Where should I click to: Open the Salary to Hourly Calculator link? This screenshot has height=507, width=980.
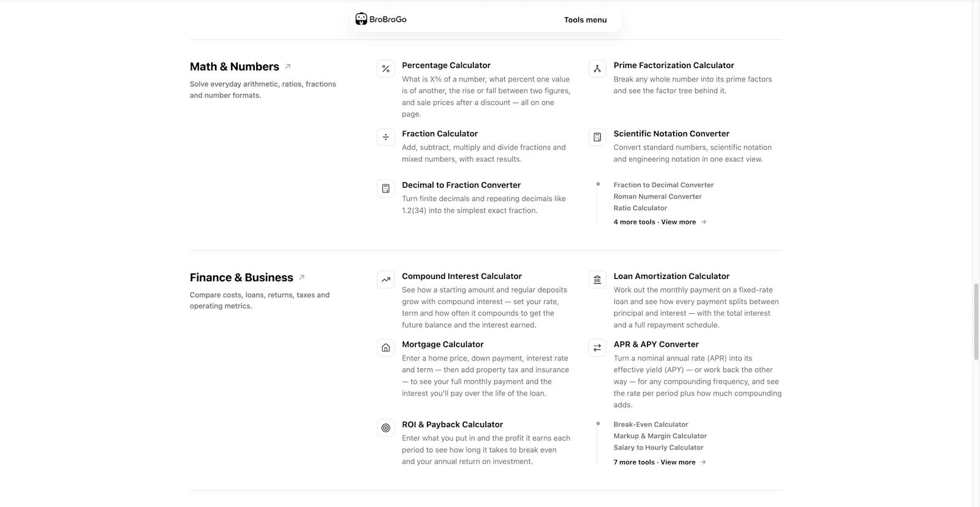pos(658,448)
